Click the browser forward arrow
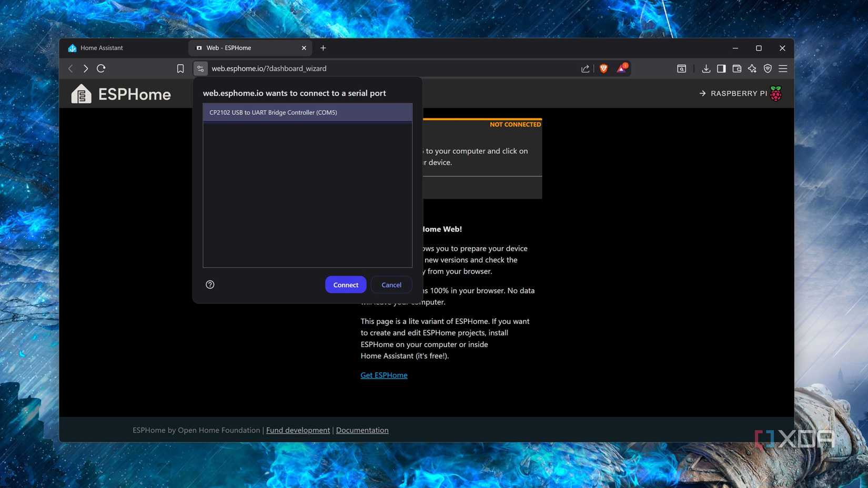The image size is (868, 488). [x=86, y=68]
